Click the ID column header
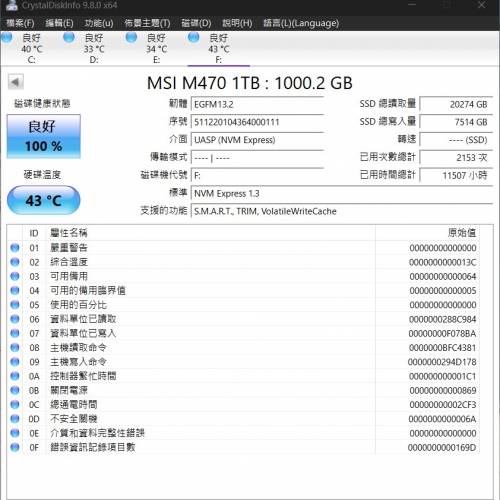Viewport: 500px width, 500px height. click(34, 233)
